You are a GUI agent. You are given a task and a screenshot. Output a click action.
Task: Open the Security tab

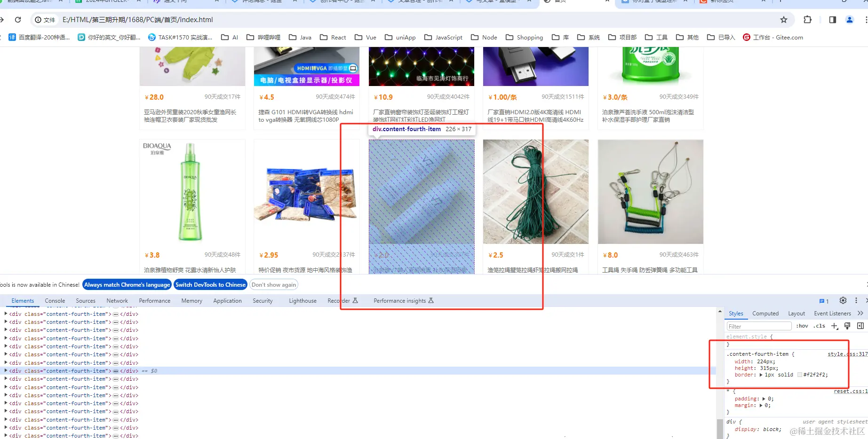point(263,301)
